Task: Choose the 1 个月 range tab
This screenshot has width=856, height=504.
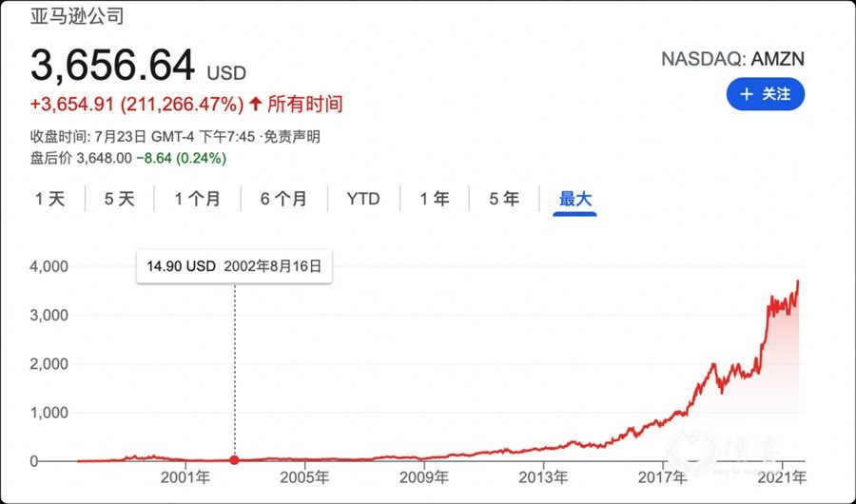Action: tap(197, 199)
